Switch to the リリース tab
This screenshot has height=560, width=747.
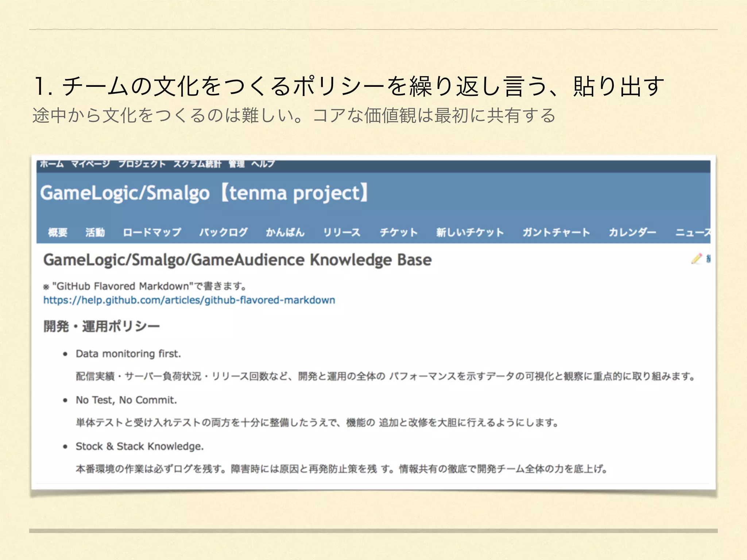(x=342, y=232)
